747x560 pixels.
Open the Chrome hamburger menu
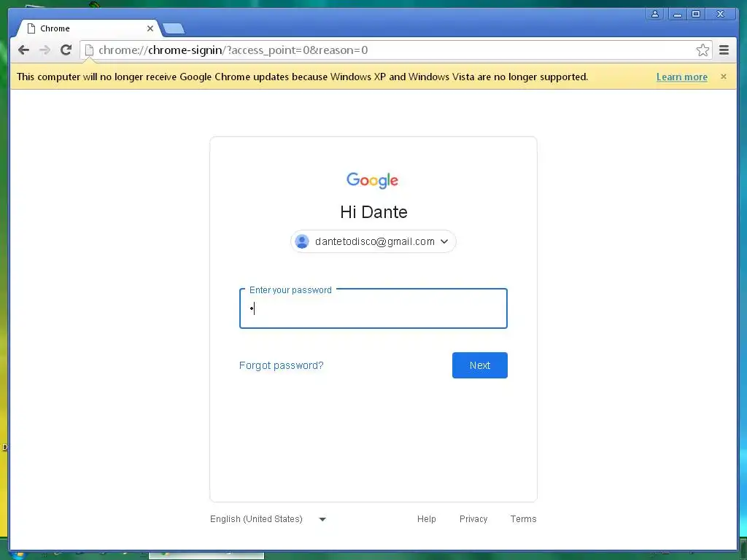click(x=724, y=50)
